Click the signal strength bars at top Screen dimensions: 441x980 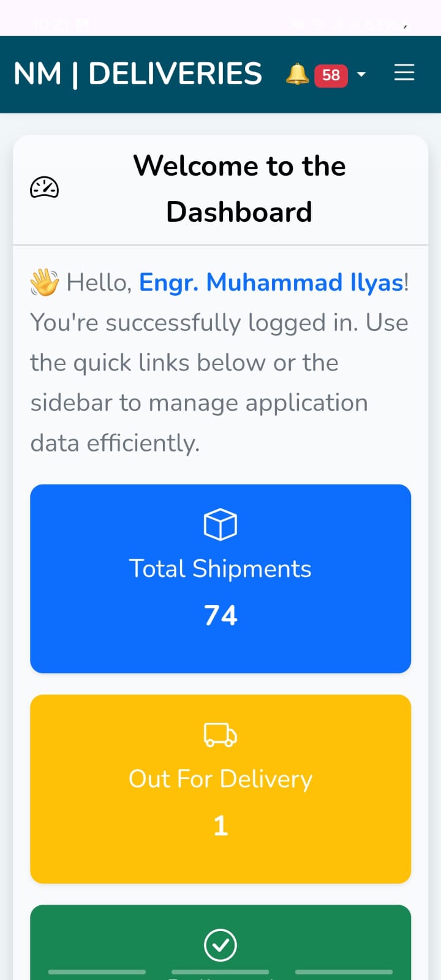[x=339, y=24]
